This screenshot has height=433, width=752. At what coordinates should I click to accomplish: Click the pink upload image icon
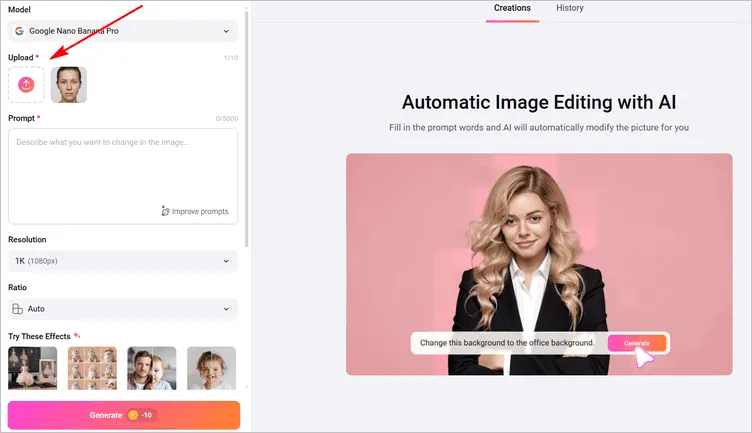pos(26,85)
